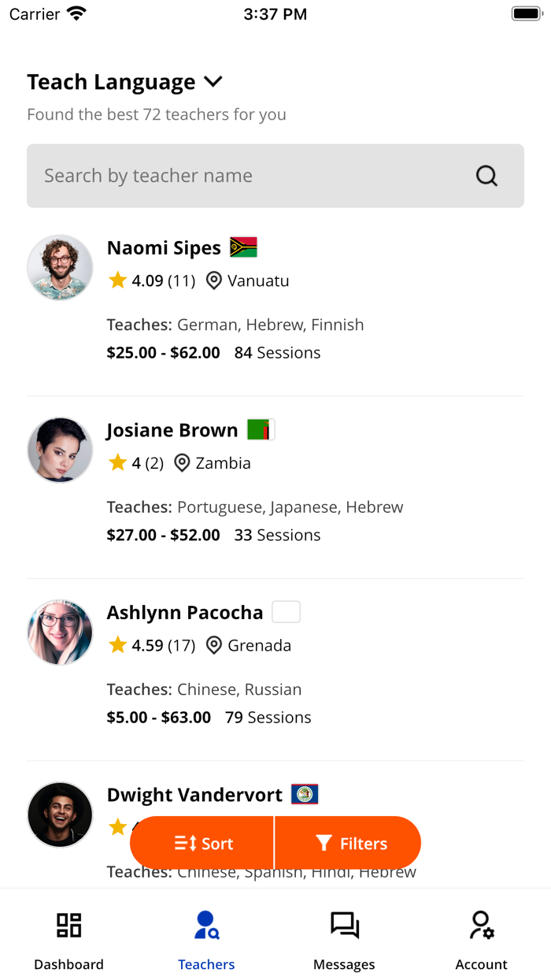
Task: Tap the star rating icon for Josiane Brown
Action: pos(117,462)
